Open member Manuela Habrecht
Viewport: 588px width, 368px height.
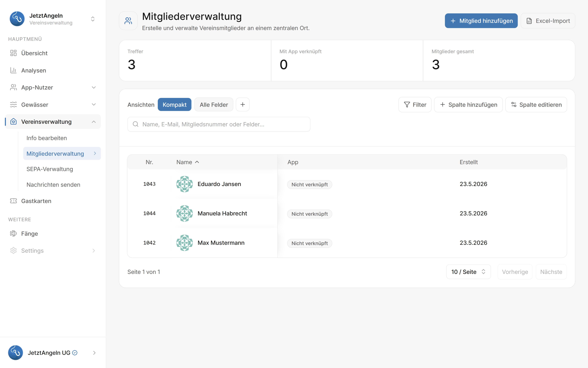point(222,213)
